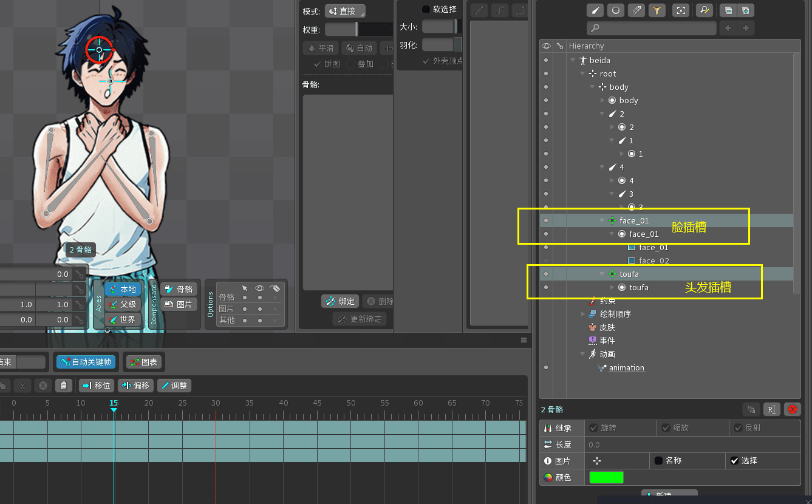The image size is (812, 504).
Task: Click the 绑定 bind button
Action: [x=340, y=301]
